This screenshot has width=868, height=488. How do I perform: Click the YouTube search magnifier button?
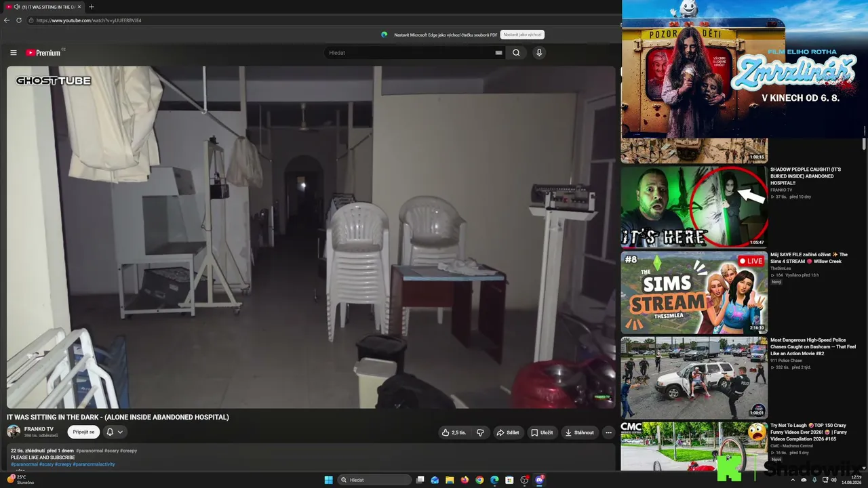point(516,53)
